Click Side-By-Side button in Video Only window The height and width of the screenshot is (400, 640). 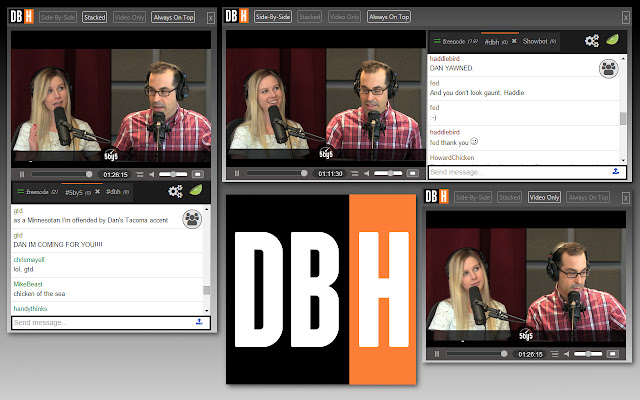pos(473,197)
